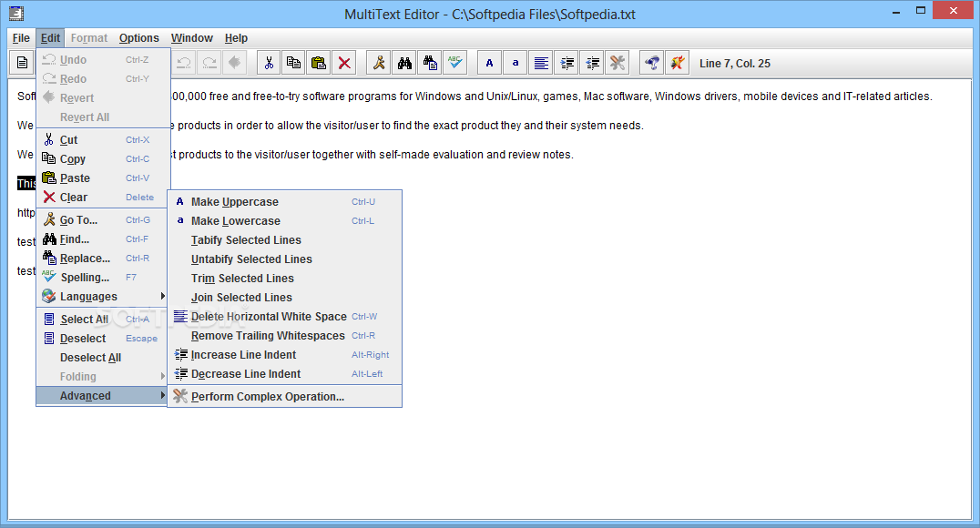This screenshot has height=528, width=980.
Task: Select Tabify Selected Lines
Action: 284,240
